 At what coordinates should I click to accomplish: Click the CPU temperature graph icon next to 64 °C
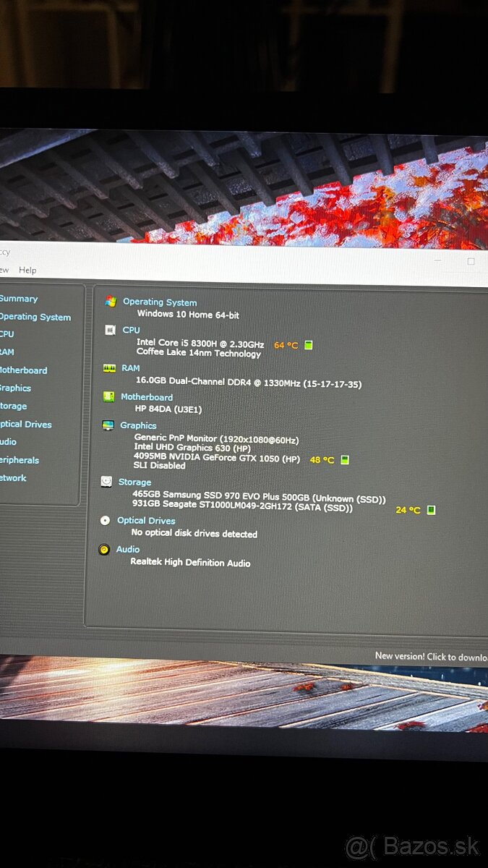[309, 345]
